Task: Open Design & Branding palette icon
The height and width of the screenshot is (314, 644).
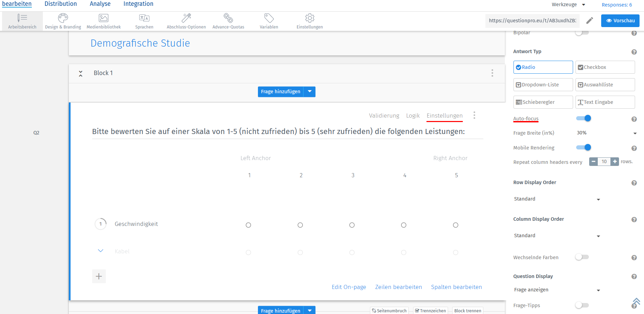Action: click(x=63, y=18)
